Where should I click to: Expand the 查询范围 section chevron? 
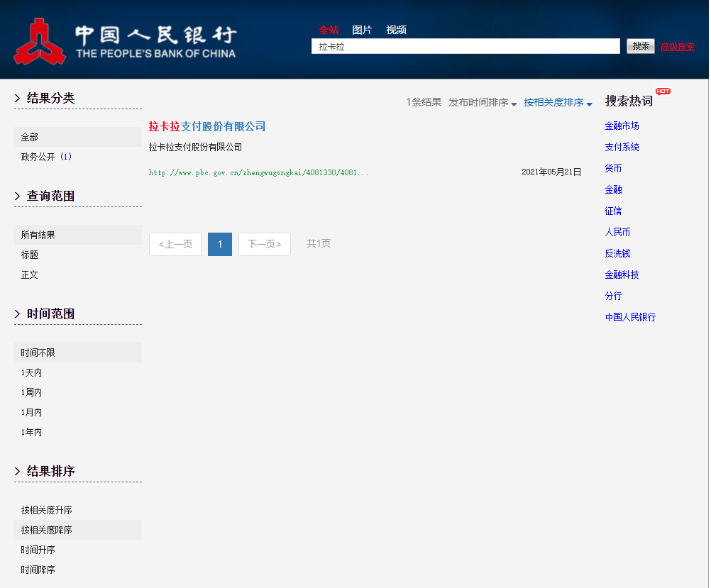[x=17, y=196]
